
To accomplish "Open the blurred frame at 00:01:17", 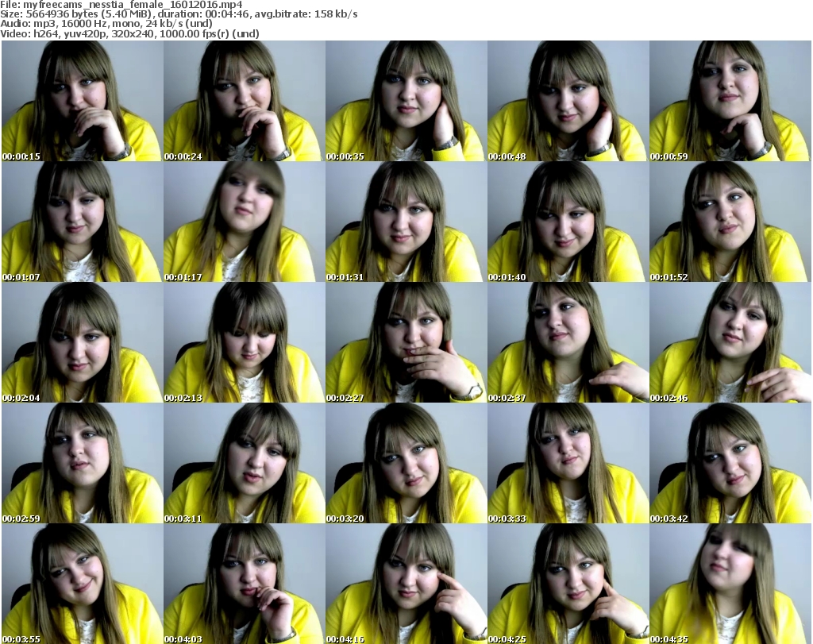I will pyautogui.click(x=245, y=222).
